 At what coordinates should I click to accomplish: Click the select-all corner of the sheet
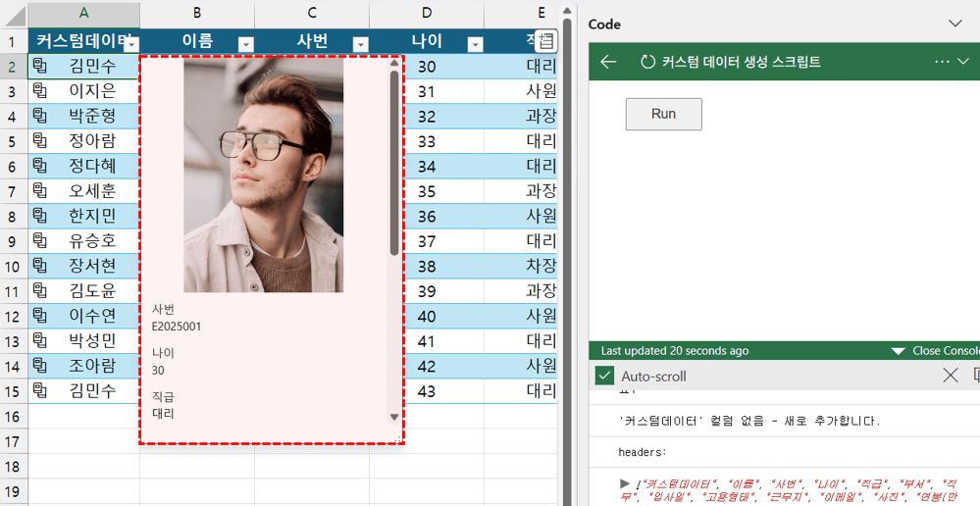point(14,14)
